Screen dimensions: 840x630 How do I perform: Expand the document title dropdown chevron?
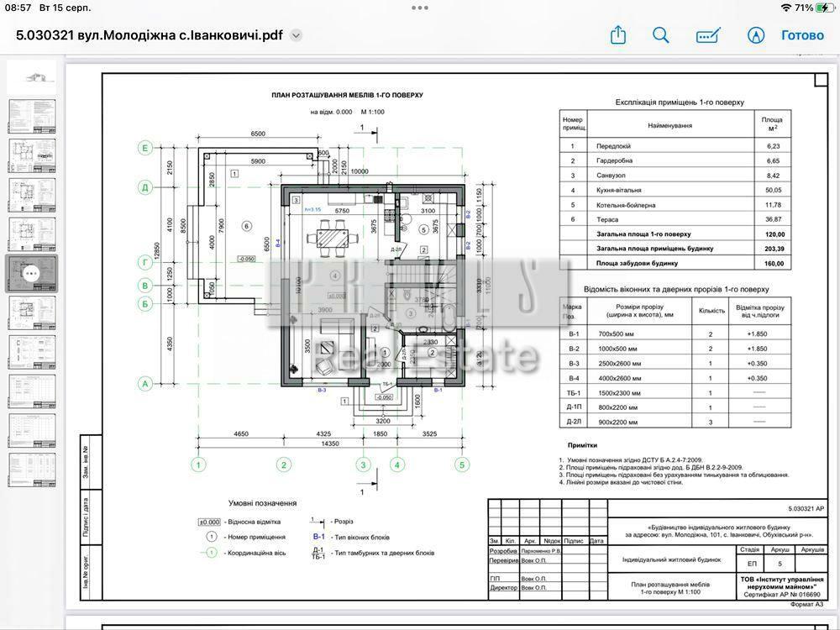296,35
